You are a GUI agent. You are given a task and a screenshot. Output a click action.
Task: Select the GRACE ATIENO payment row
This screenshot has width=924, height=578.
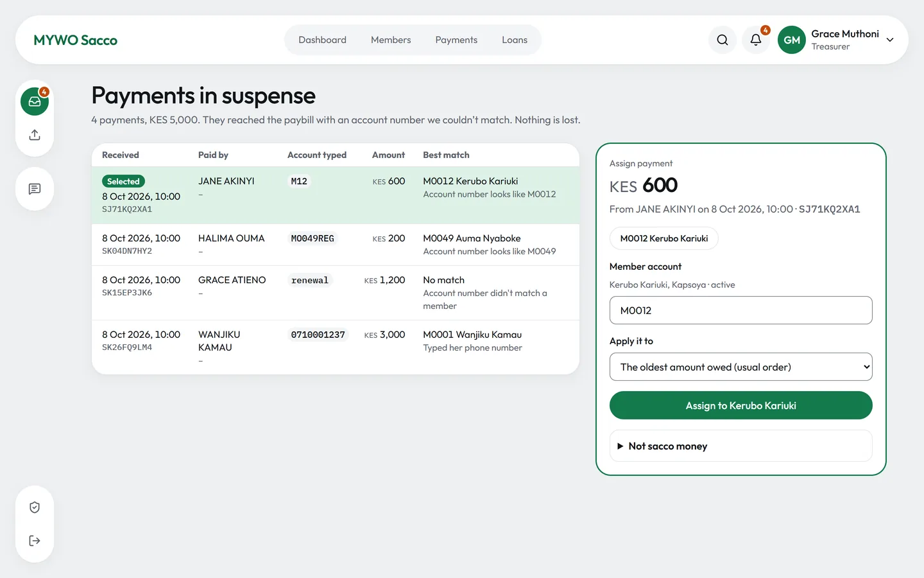pos(336,293)
